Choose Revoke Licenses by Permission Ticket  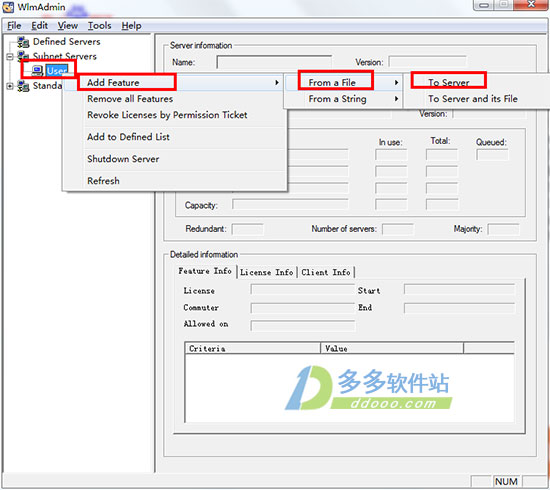(167, 115)
